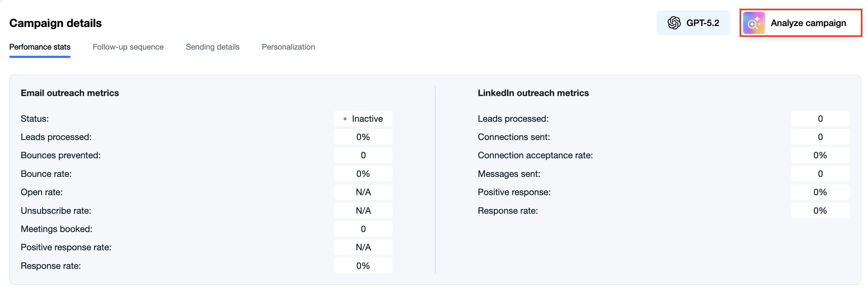Click the Meetings booked value box
Image resolution: width=868 pixels, height=298 pixels.
click(x=363, y=229)
